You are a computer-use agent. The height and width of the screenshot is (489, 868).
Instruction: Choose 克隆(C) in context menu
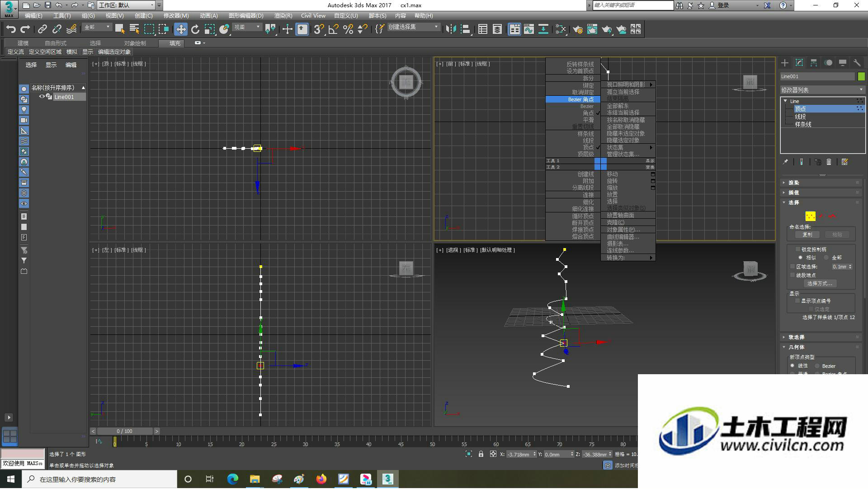pyautogui.click(x=615, y=222)
